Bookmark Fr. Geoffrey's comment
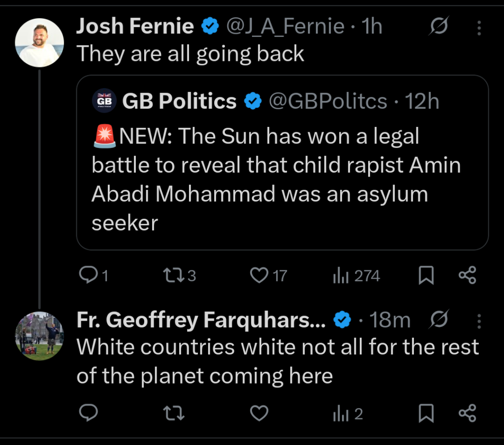Screen dimensions: 504x445 pos(426,414)
